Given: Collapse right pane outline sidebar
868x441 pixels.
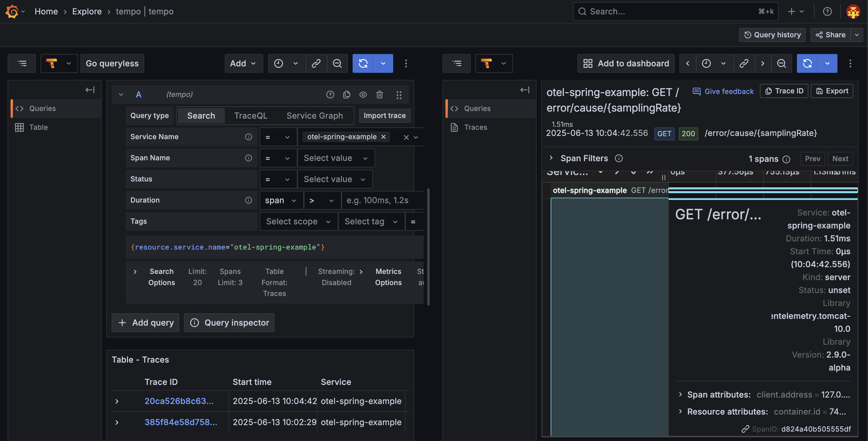Looking at the screenshot, I should click(525, 90).
